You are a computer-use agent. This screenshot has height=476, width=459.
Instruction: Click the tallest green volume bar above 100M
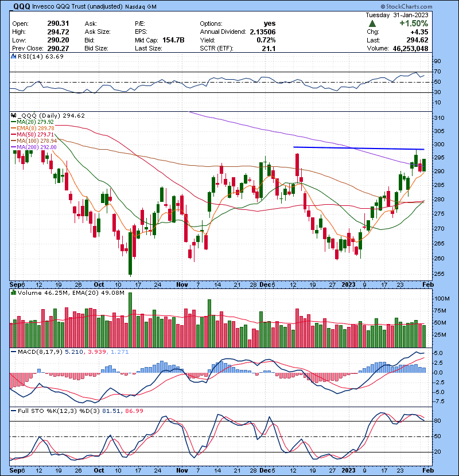[x=130, y=320]
